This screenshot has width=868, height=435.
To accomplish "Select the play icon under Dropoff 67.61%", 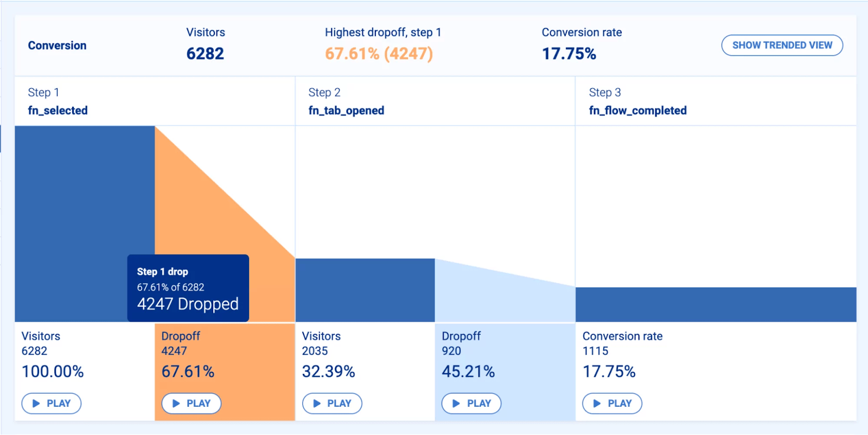I will pyautogui.click(x=175, y=403).
